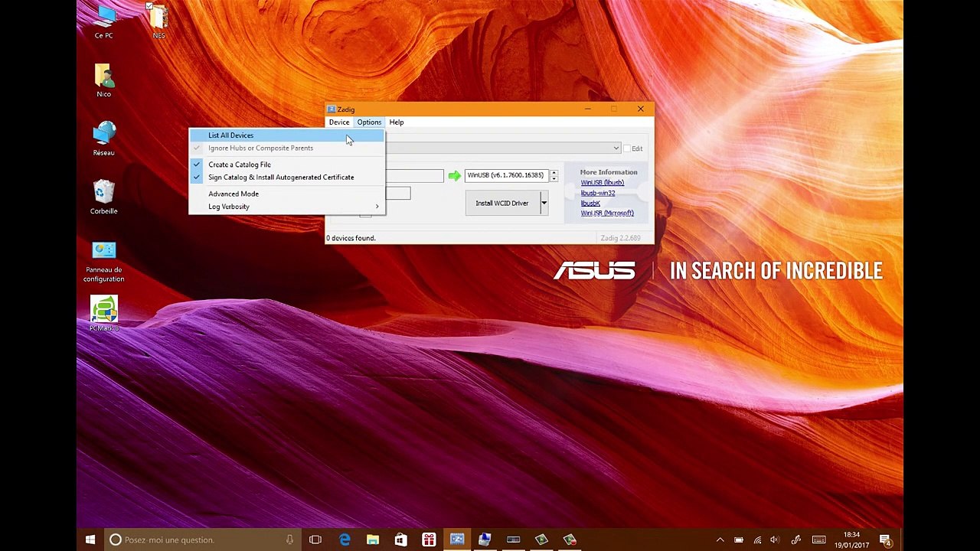Click the Zadig icon in the taskbar
980x551 pixels.
[457, 540]
